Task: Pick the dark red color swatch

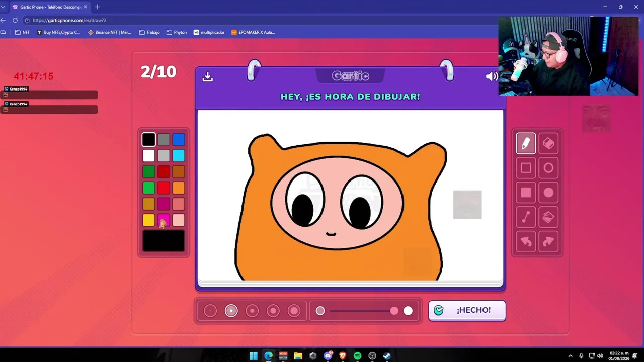Action: point(164,171)
